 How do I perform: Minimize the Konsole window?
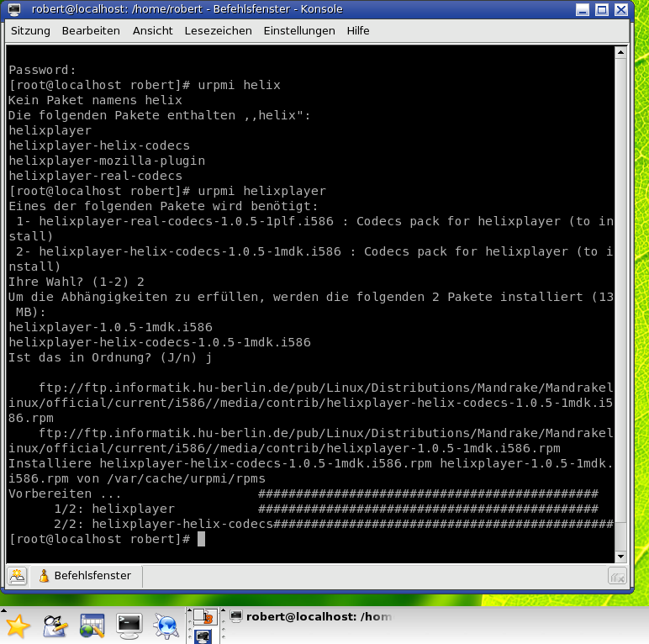tap(583, 9)
